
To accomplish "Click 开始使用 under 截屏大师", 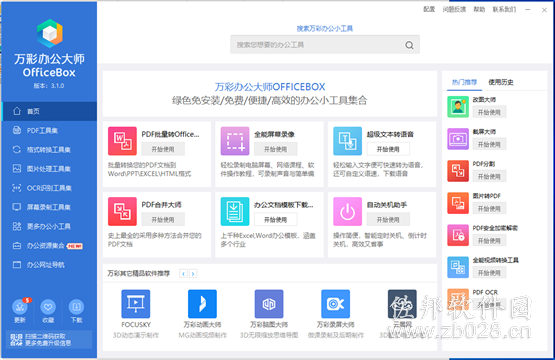I will point(489,144).
